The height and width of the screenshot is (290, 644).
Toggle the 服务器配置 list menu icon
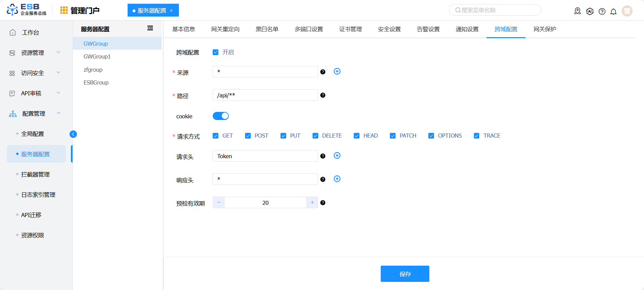tap(150, 28)
